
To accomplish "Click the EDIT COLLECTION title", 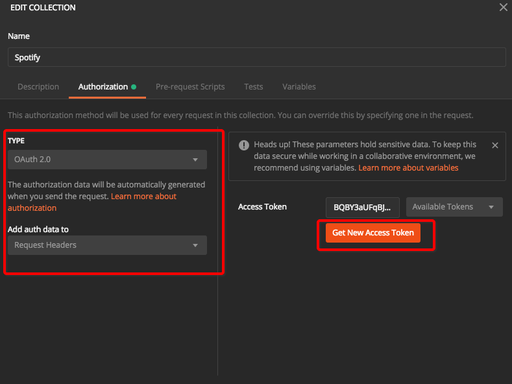I will click(43, 8).
